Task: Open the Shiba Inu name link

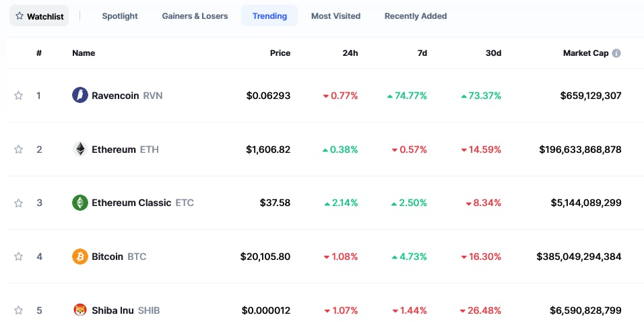Action: pos(112,310)
